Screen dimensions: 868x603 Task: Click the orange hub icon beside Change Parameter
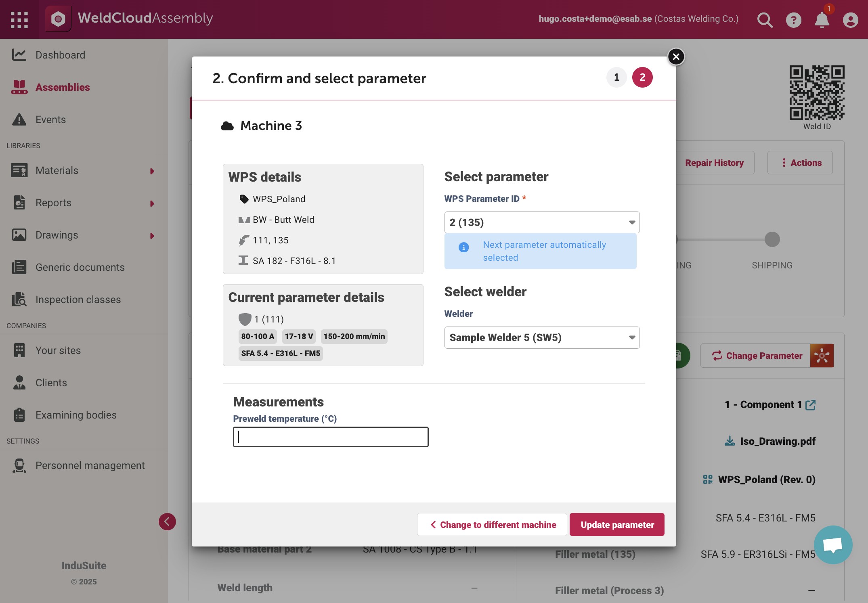point(822,356)
